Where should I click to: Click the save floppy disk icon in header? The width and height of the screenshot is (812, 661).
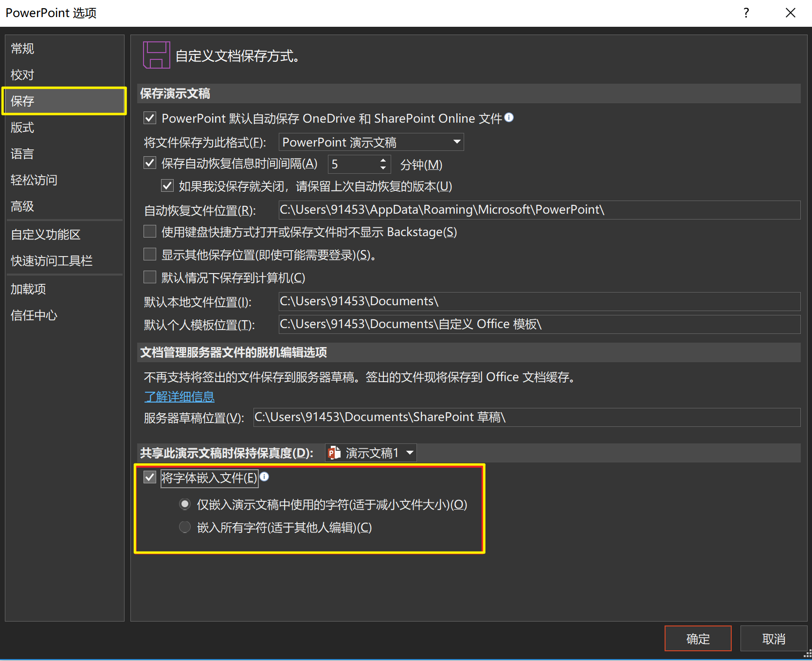156,55
